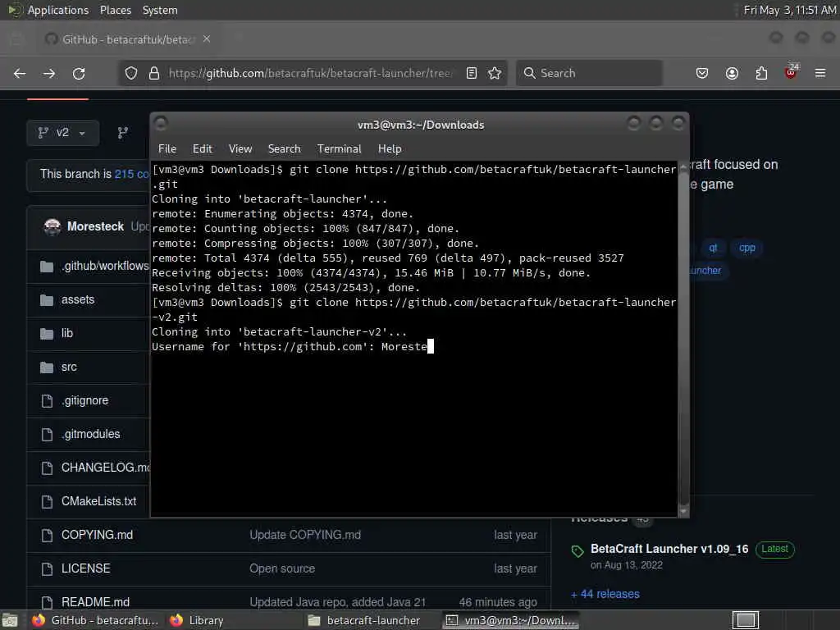
Task: Click inside the terminal username prompt line
Action: pos(293,347)
